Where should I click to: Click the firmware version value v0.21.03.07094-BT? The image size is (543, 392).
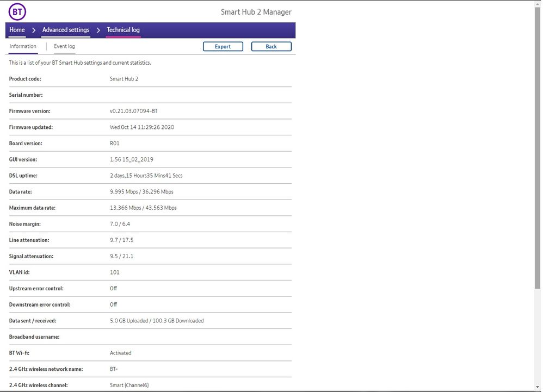pyautogui.click(x=134, y=111)
